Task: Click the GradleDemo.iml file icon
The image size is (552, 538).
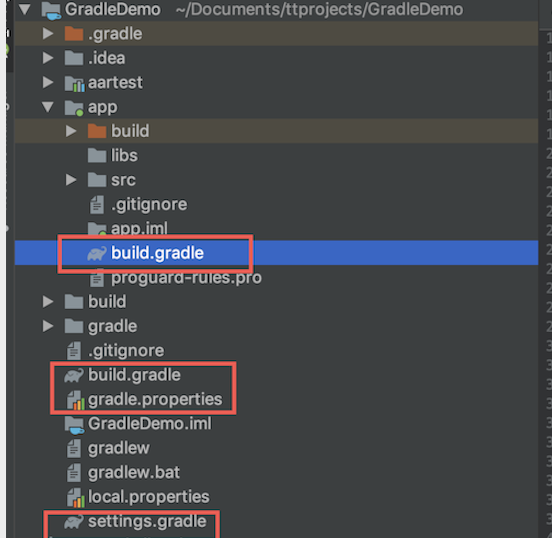Action: pos(74,425)
